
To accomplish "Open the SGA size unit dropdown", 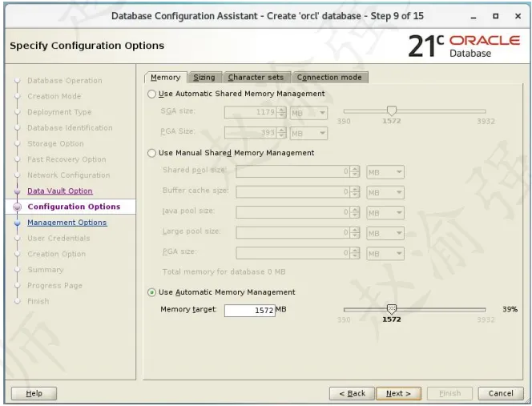I will tap(308, 113).
